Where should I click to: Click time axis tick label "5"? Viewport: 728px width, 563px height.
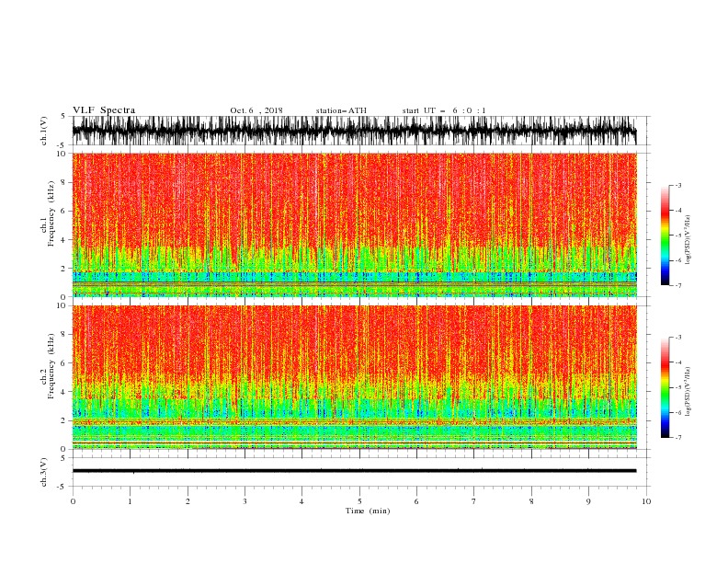pos(359,501)
